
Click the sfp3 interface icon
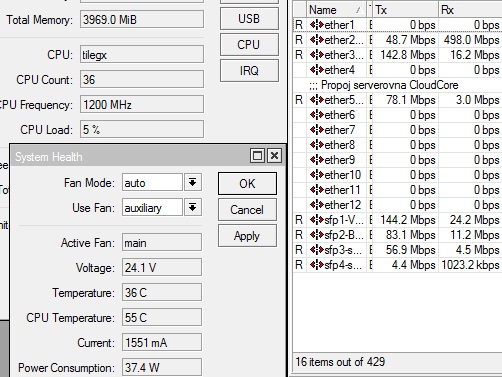click(x=316, y=250)
